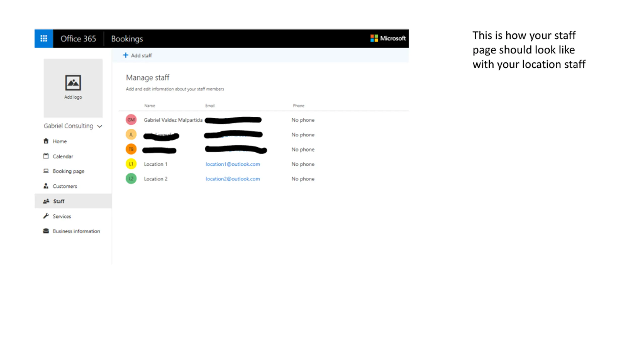The image size is (644, 362).
Task: Click the GM avatar for Gabriel Valdez
Action: 131,120
